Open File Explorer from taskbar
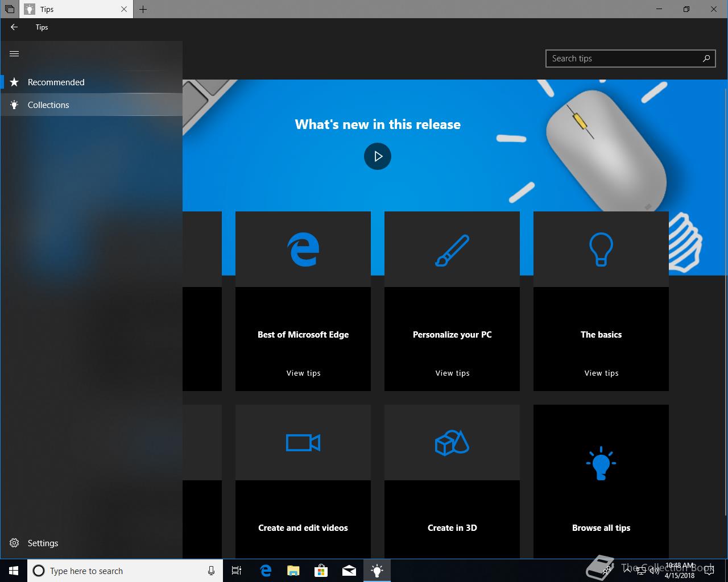This screenshot has width=728, height=582. click(293, 571)
